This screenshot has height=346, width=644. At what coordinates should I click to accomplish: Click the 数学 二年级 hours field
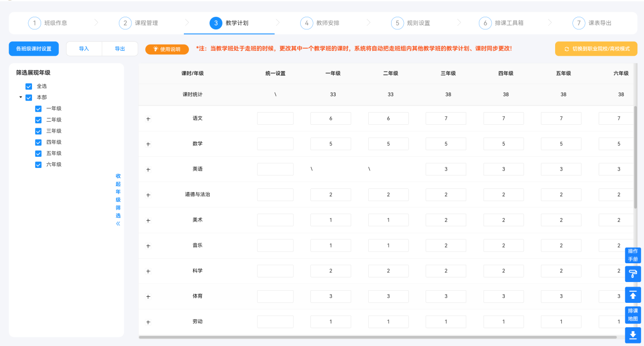click(389, 144)
